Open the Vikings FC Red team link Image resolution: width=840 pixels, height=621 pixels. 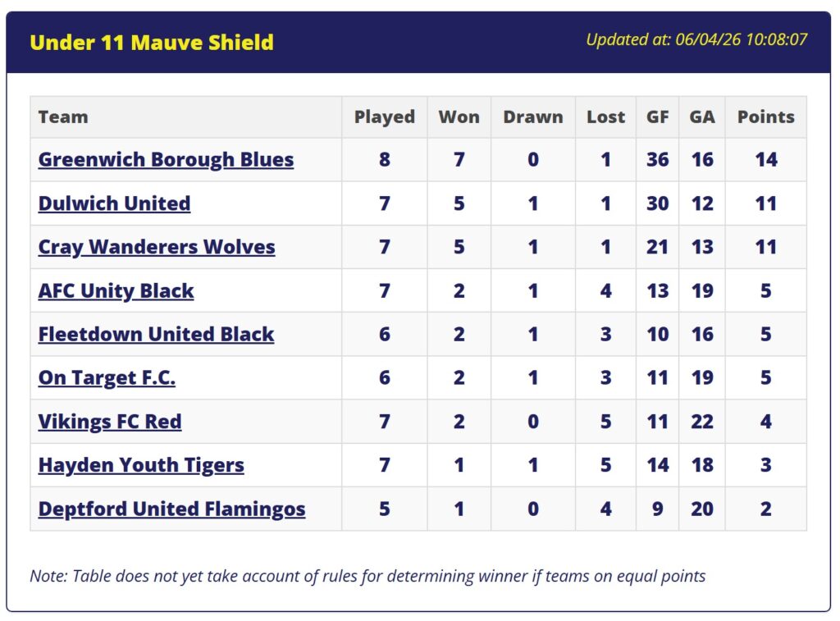[110, 422]
